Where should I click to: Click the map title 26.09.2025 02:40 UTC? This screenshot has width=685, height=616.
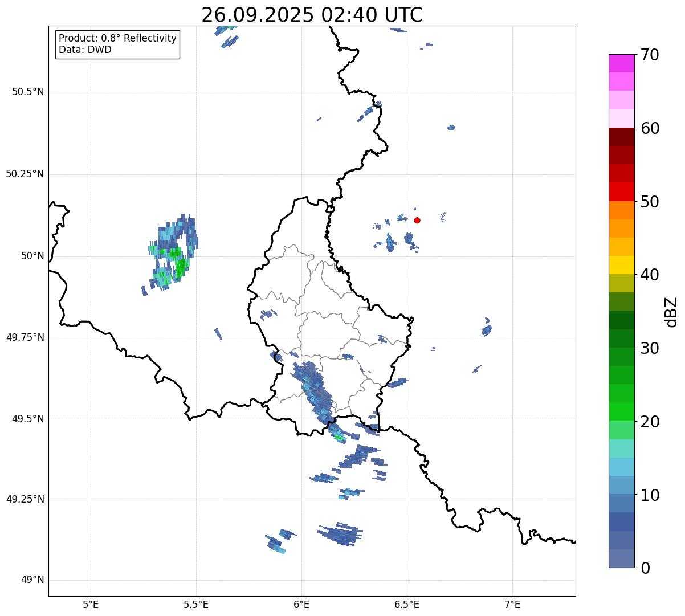[x=312, y=15]
